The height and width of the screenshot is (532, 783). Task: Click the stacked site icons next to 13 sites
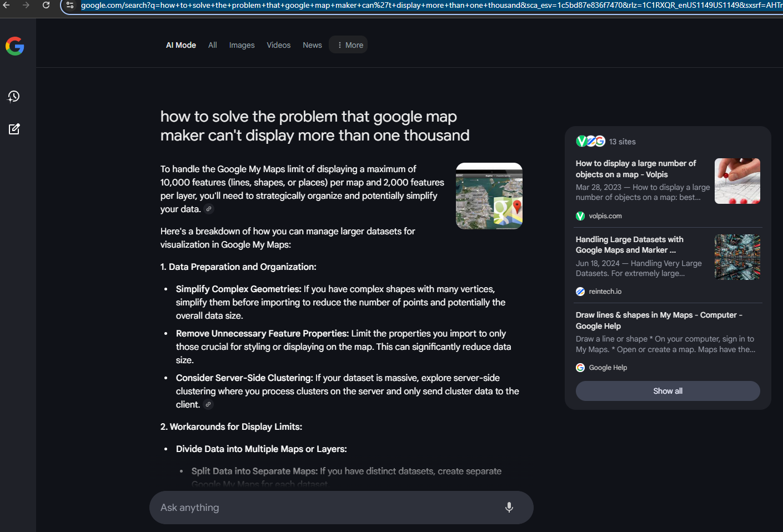pyautogui.click(x=590, y=141)
